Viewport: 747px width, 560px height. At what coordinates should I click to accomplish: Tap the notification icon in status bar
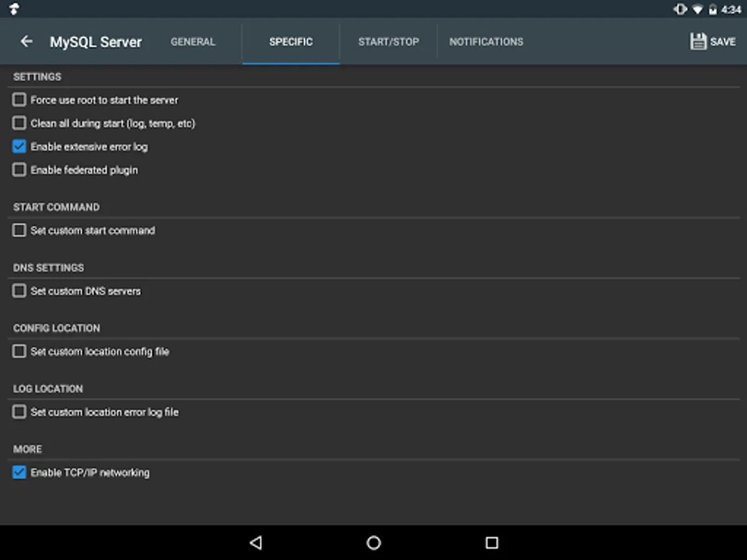14,9
